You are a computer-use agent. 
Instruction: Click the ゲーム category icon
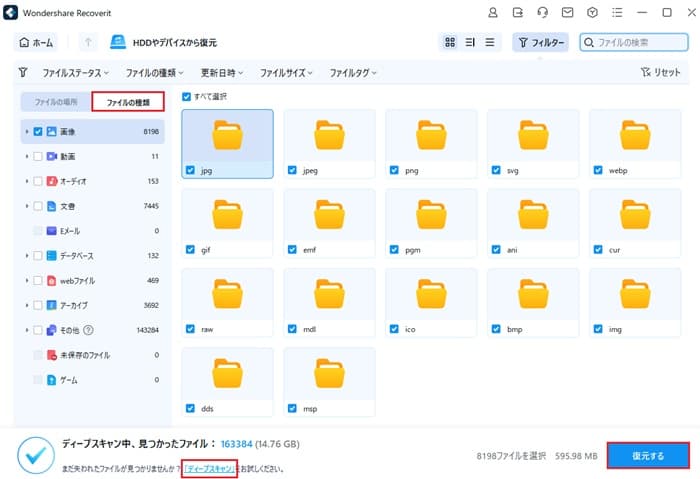point(51,379)
